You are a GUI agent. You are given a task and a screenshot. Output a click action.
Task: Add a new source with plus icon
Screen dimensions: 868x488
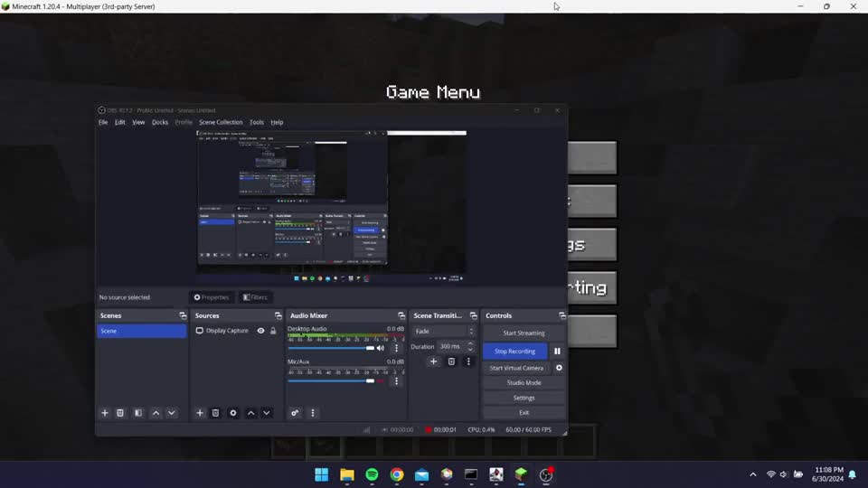pos(200,413)
